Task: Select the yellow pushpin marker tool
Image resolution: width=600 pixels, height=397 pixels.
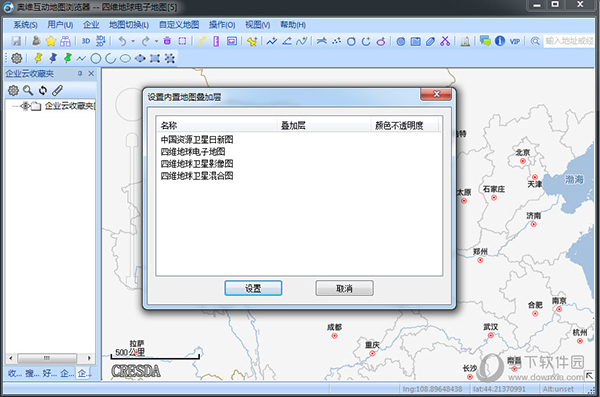Action: (38, 58)
